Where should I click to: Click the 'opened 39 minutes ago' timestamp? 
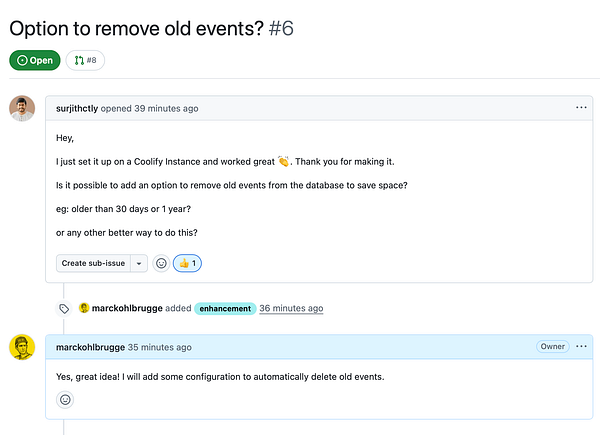coord(149,109)
